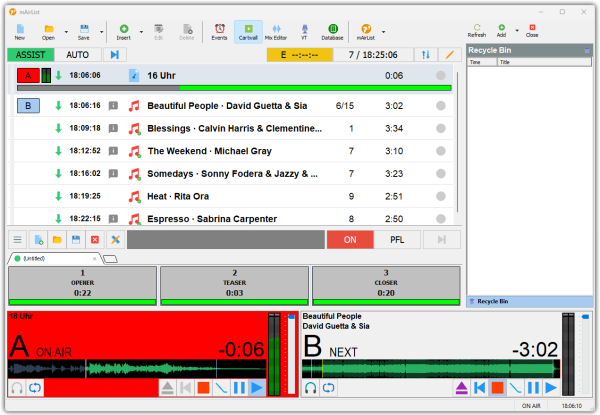
Task: Open the Events alarm clock icon
Action: click(x=219, y=32)
